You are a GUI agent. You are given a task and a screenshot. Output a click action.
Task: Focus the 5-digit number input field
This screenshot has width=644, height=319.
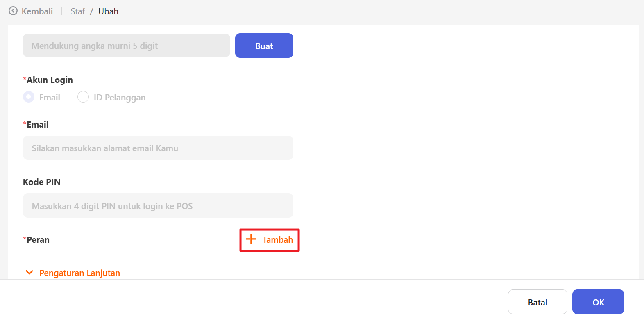pyautogui.click(x=126, y=46)
